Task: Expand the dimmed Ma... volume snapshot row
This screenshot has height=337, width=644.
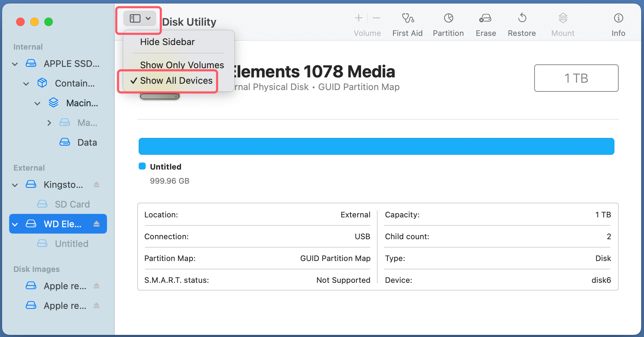Action: (49, 123)
